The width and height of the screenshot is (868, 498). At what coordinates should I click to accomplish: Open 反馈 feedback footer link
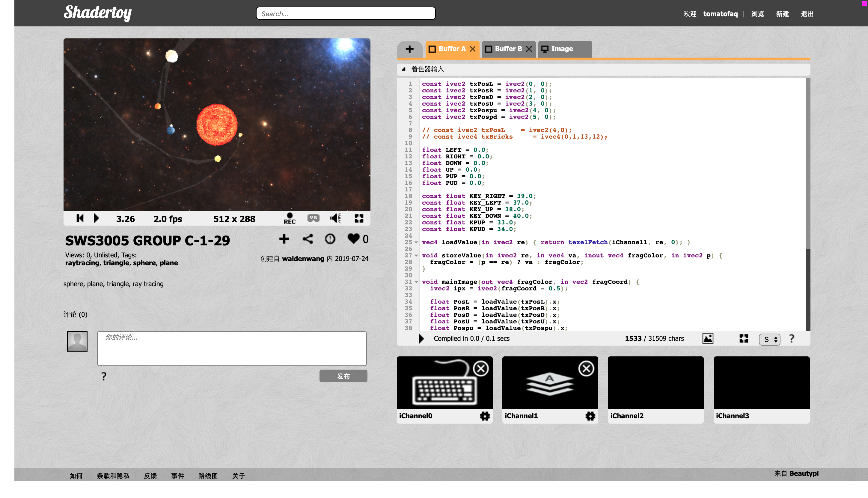coord(150,476)
